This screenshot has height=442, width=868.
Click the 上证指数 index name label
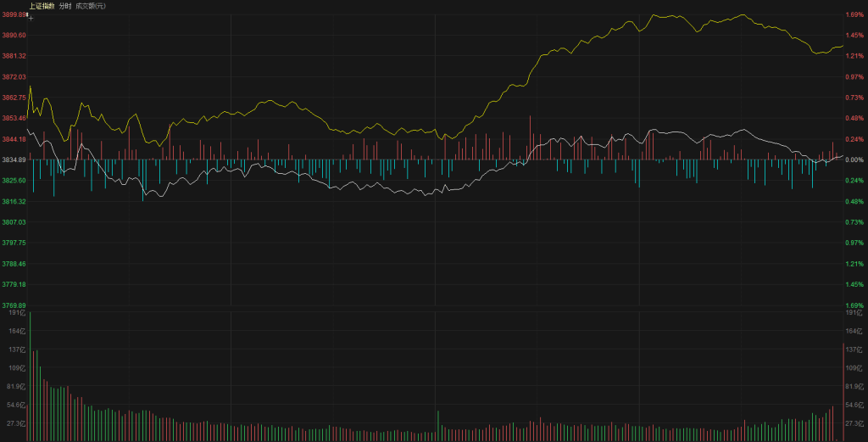[41, 6]
